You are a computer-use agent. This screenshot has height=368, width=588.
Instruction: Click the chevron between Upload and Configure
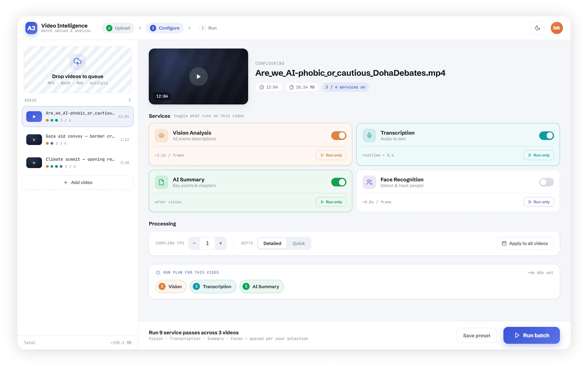pos(140,28)
